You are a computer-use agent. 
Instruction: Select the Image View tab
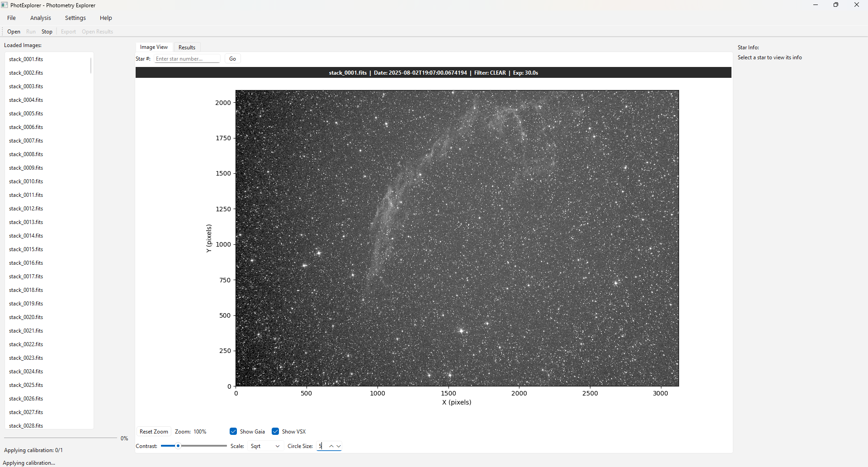[154, 47]
